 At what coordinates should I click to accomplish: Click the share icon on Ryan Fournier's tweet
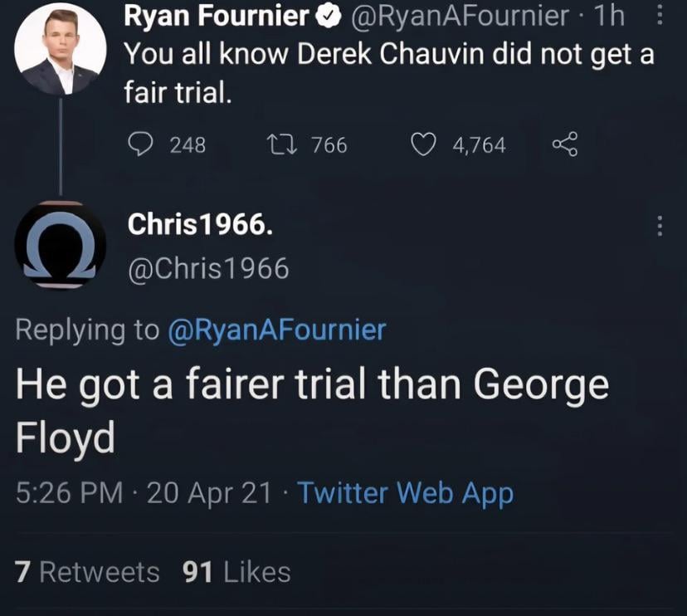564,144
